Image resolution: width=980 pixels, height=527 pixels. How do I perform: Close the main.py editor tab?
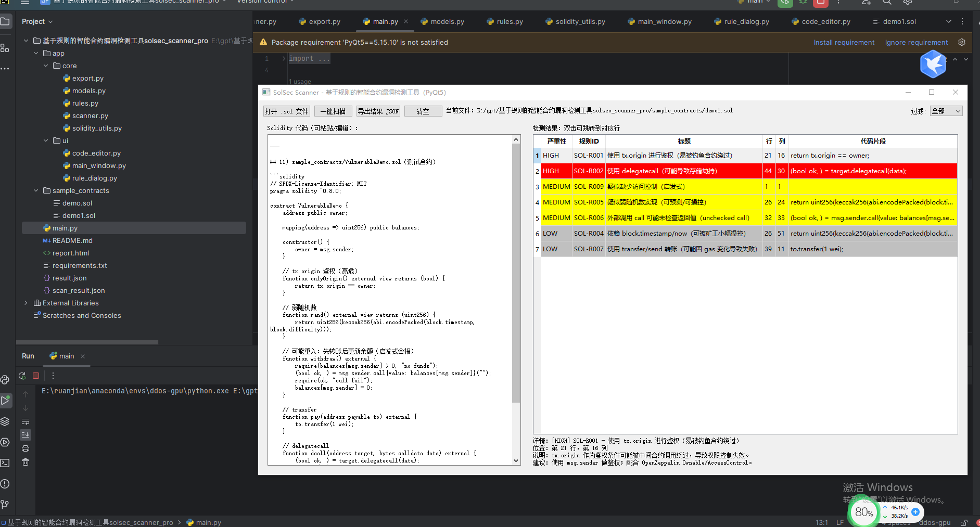(x=406, y=21)
